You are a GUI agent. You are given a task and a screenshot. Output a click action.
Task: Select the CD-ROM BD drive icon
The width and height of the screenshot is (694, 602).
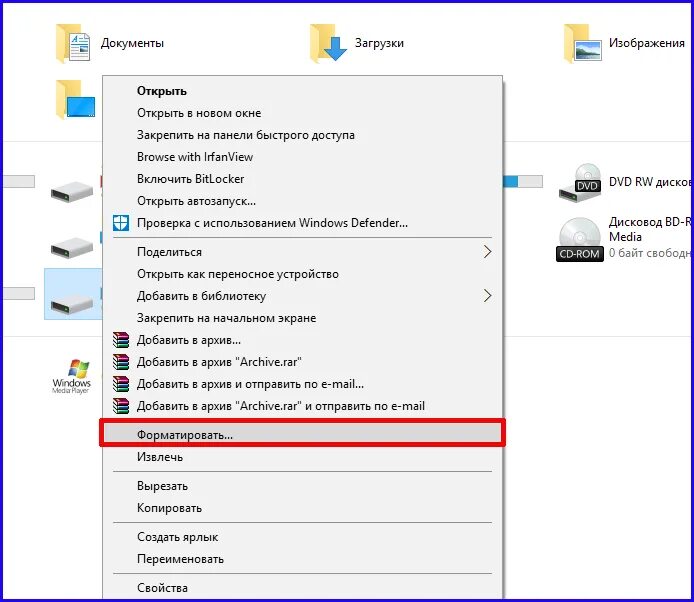[580, 239]
